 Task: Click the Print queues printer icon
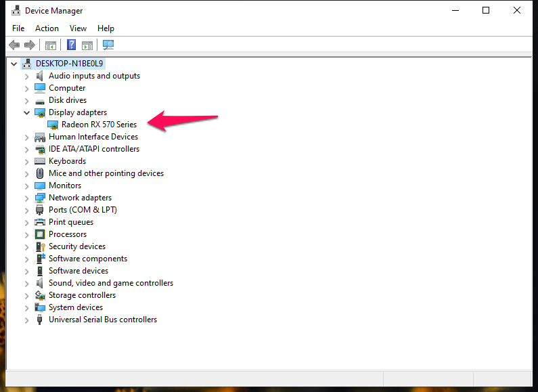pyautogui.click(x=40, y=223)
